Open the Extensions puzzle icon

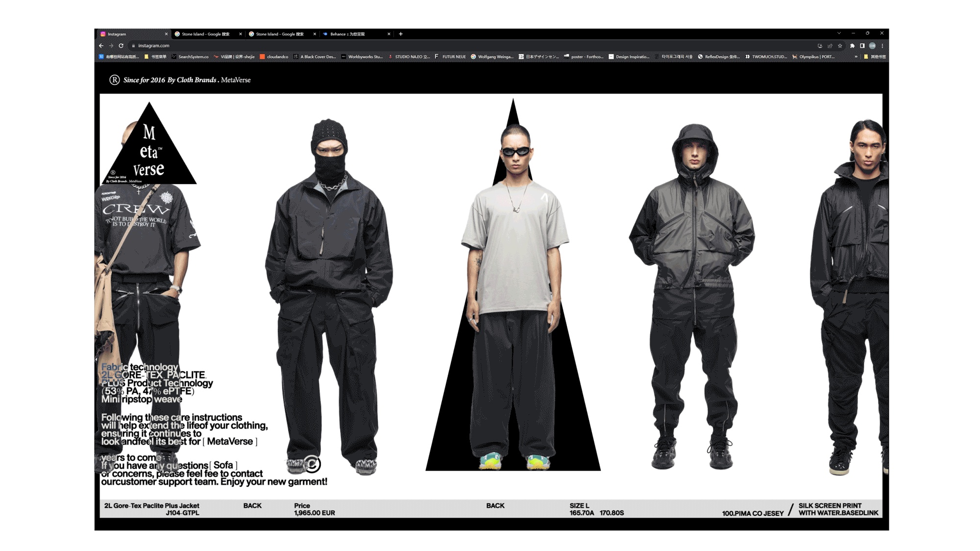[x=852, y=46]
